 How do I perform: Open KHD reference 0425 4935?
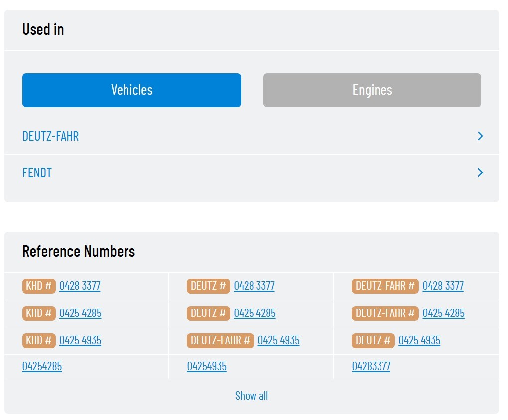coord(80,340)
